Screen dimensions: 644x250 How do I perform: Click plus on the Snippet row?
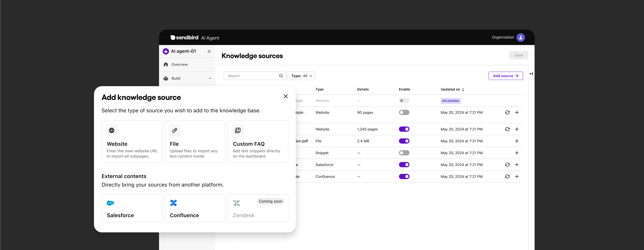coord(517,153)
